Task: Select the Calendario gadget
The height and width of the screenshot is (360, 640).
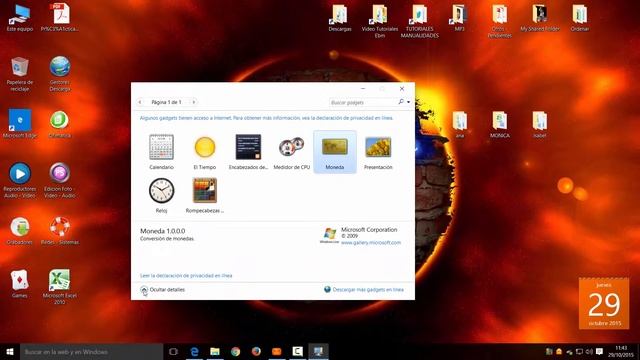Action: [x=161, y=151]
